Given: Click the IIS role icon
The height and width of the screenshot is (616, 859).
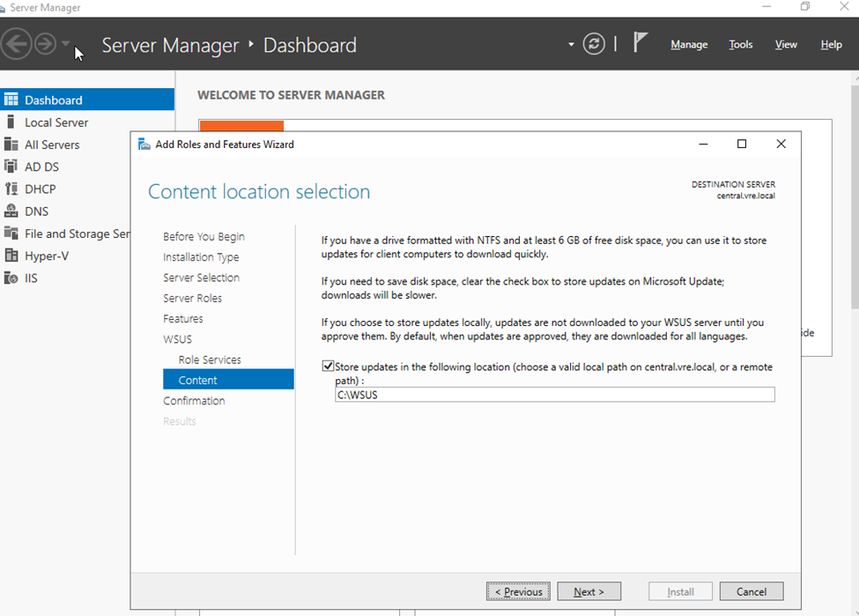Looking at the screenshot, I should pyautogui.click(x=11, y=278).
